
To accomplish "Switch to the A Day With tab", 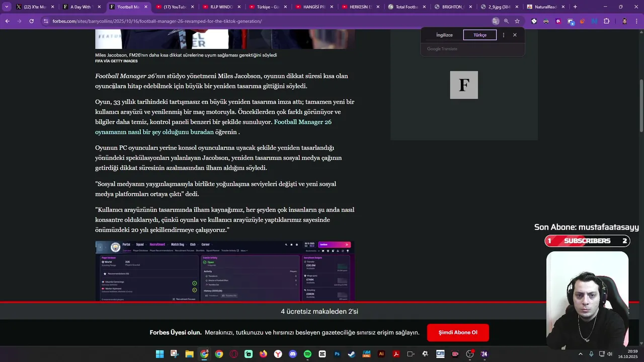I will (80, 7).
